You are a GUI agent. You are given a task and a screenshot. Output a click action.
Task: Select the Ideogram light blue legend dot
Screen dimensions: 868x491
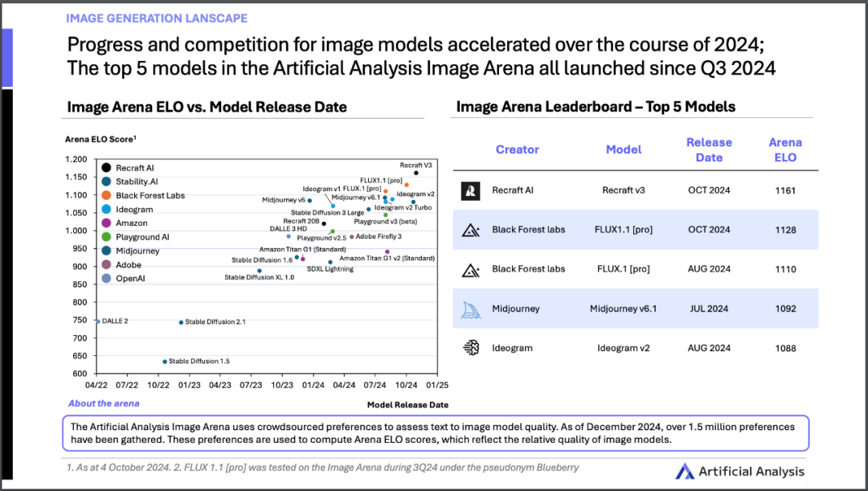coord(106,209)
